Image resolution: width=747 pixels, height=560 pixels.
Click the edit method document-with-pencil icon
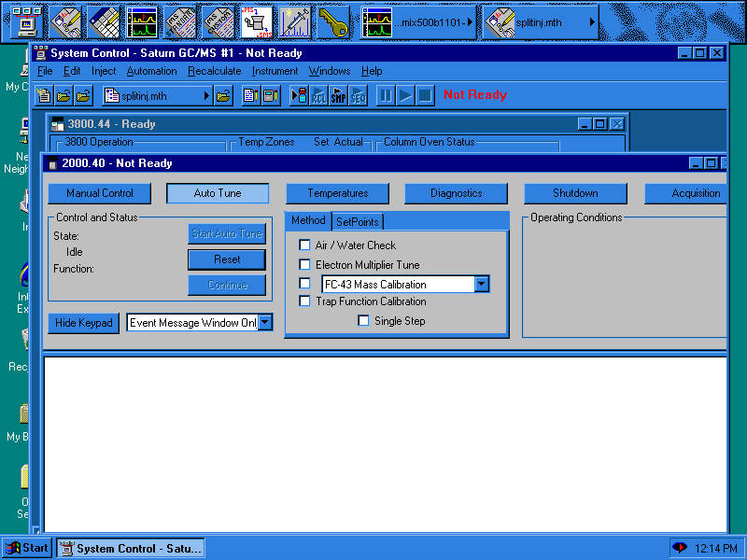tap(250, 96)
